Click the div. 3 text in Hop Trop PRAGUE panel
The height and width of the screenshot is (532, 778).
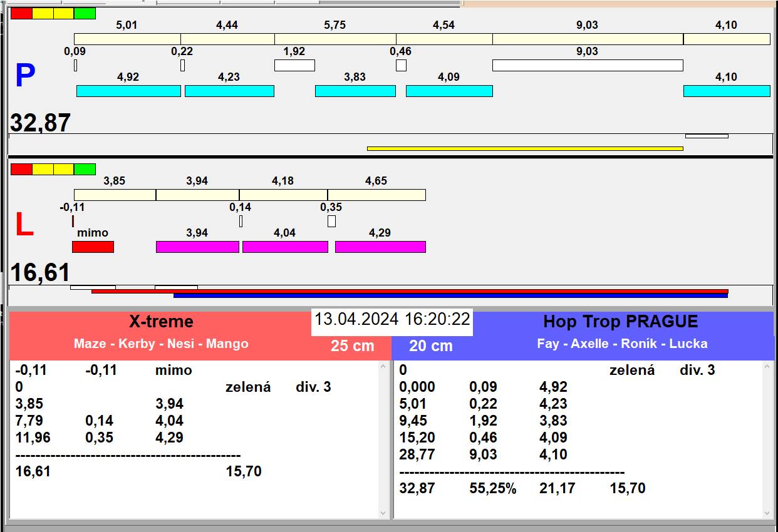697,370
